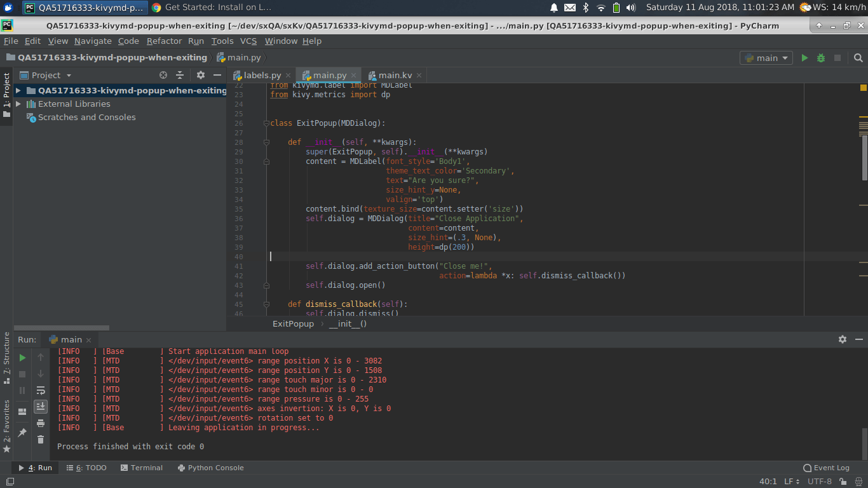Toggle scroll to end of console
The height and width of the screenshot is (488, 868).
click(x=41, y=406)
